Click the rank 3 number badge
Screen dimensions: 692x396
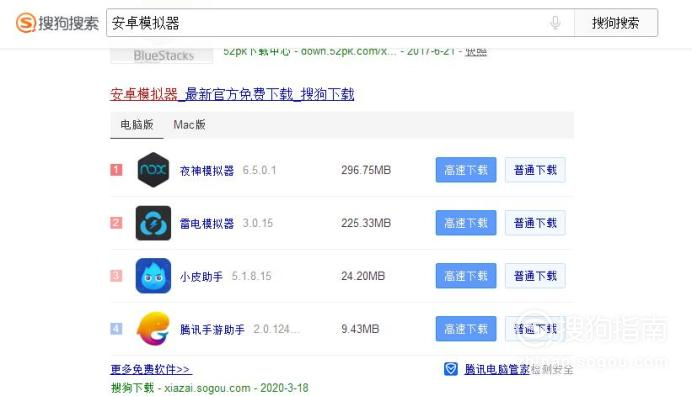116,275
